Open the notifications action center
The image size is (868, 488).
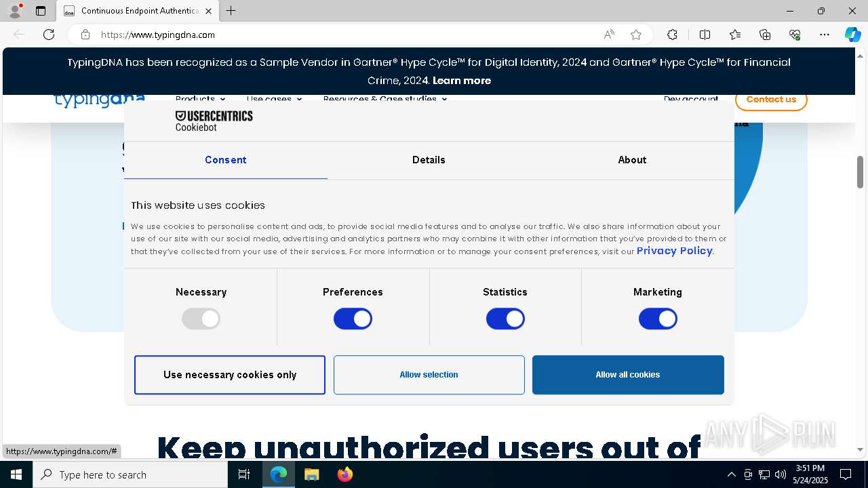[x=846, y=474]
